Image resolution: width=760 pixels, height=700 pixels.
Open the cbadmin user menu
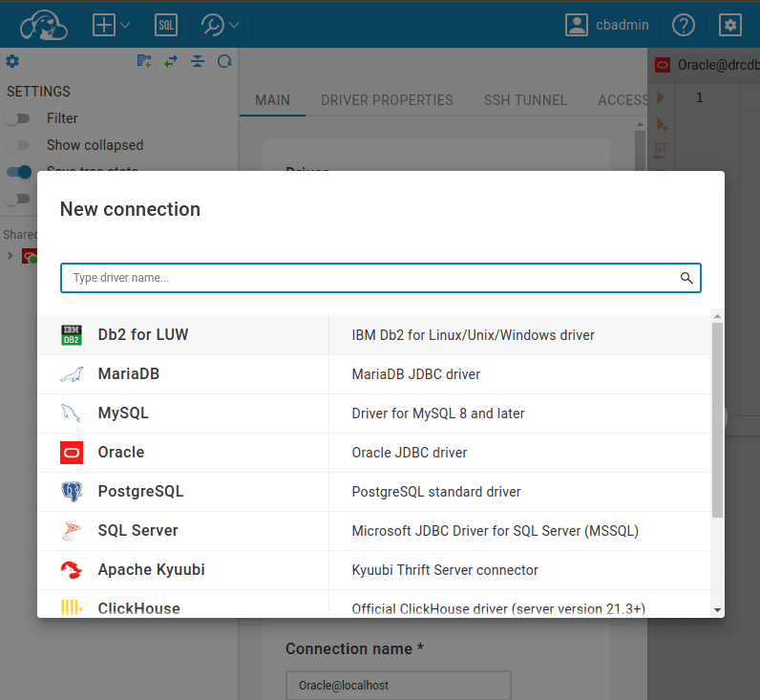coord(607,25)
